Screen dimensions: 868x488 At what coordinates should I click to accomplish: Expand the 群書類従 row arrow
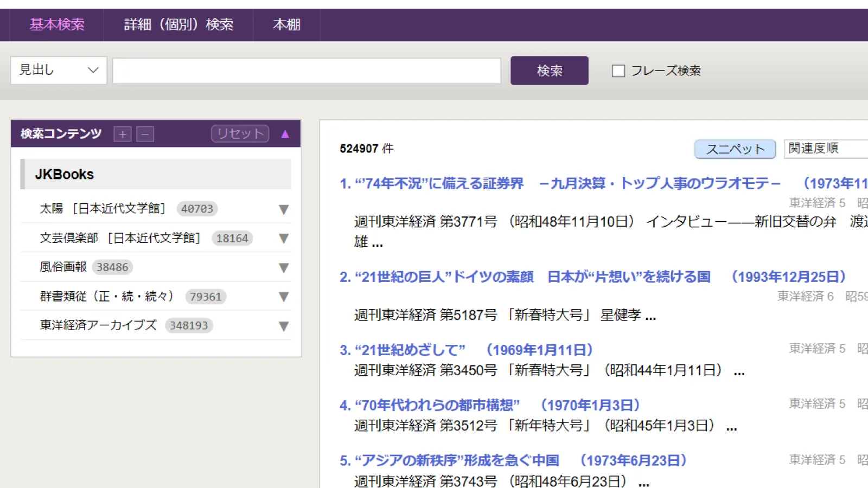tap(283, 297)
